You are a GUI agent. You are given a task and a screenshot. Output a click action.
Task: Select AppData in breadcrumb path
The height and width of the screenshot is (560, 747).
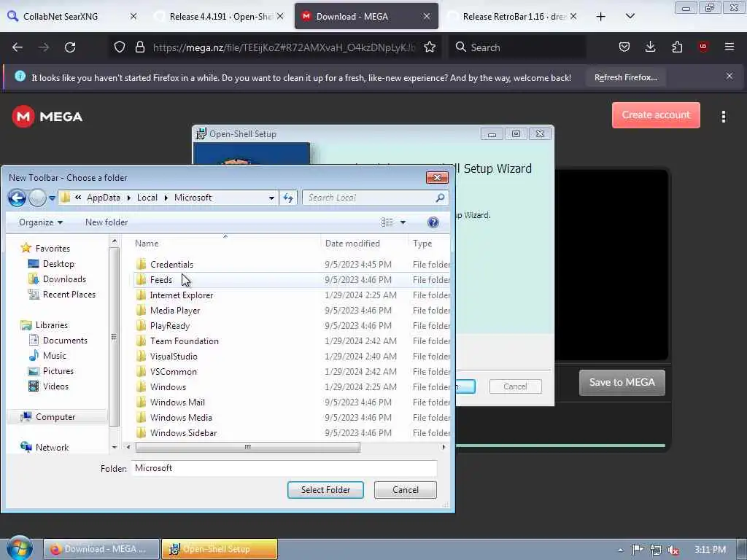[104, 198]
